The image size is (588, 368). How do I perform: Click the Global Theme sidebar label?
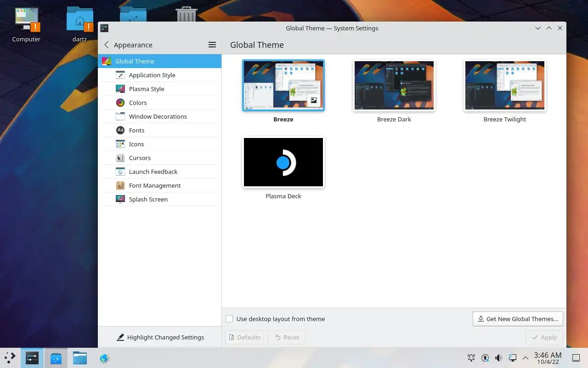pyautogui.click(x=135, y=61)
